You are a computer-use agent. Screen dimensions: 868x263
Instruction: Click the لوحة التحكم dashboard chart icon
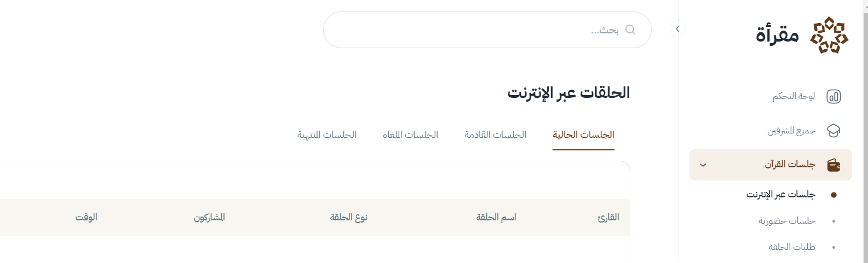[833, 97]
